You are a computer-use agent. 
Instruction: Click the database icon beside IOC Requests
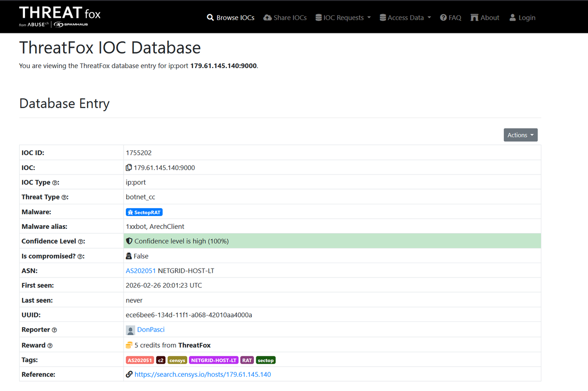click(x=318, y=18)
